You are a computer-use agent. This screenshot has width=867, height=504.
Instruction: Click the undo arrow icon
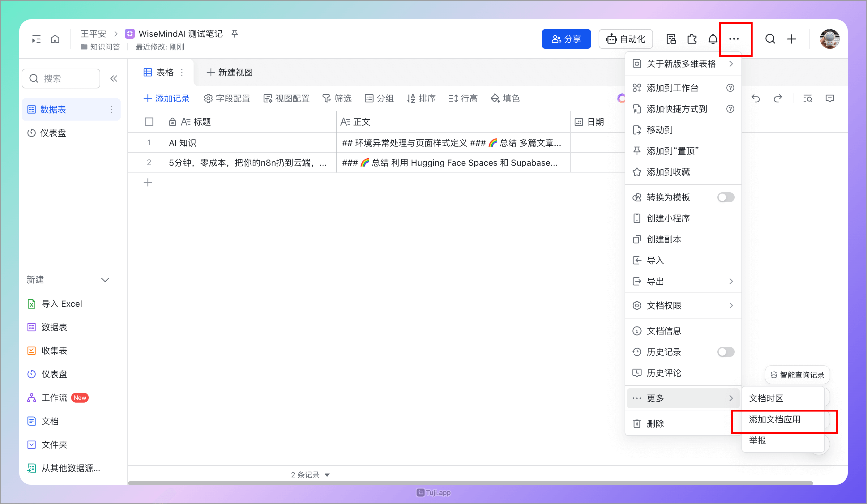pos(756,98)
